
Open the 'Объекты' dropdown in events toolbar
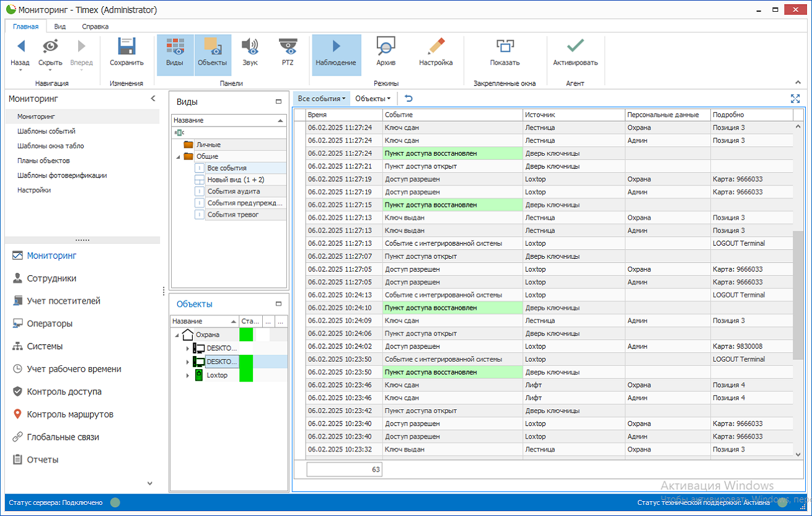coord(373,99)
